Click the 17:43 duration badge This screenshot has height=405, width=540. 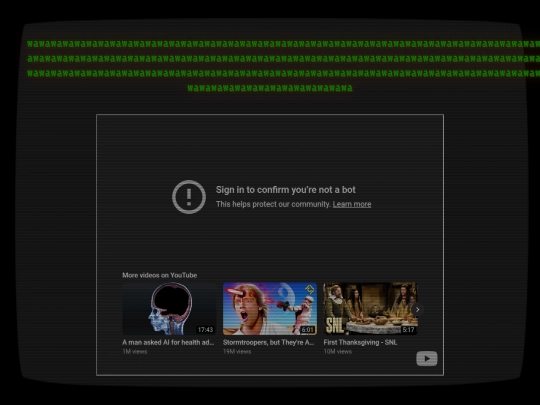[205, 330]
